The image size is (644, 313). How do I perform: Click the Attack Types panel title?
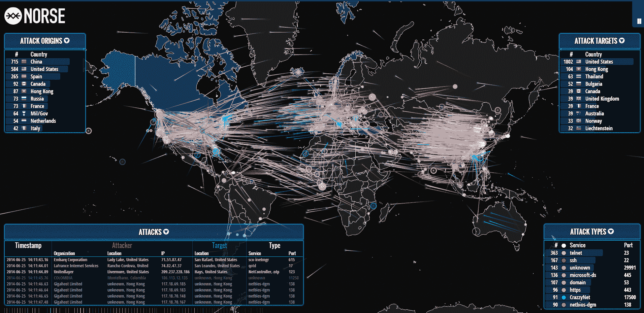click(588, 232)
